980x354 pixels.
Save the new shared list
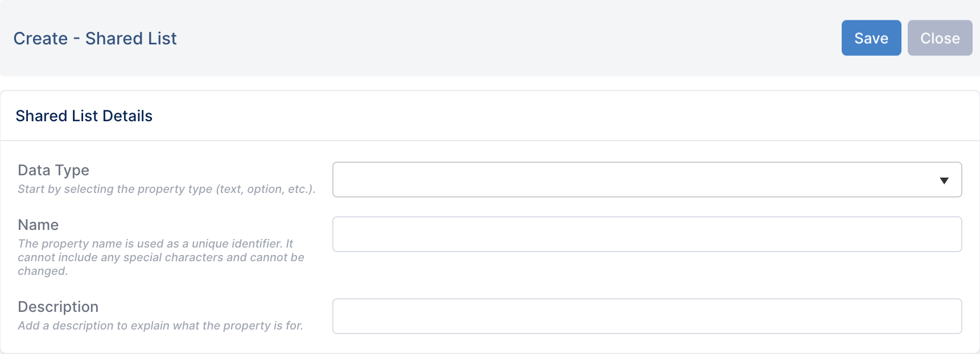tap(871, 38)
